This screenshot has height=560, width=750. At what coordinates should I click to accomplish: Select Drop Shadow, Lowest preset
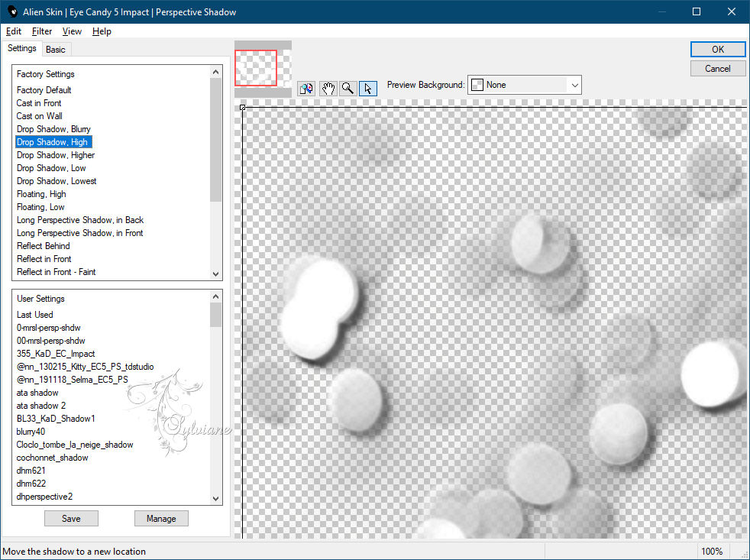pyautogui.click(x=57, y=181)
